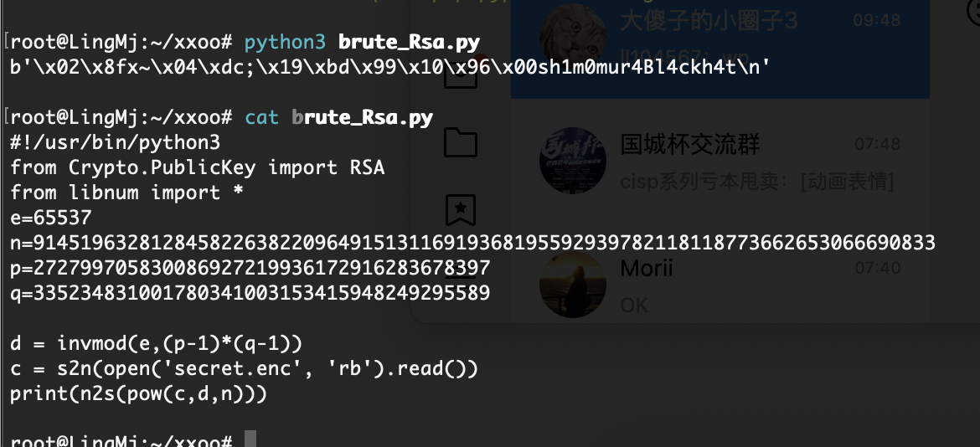
Task: Click the 07:40 timestamp beside Morii
Action: 878,269
